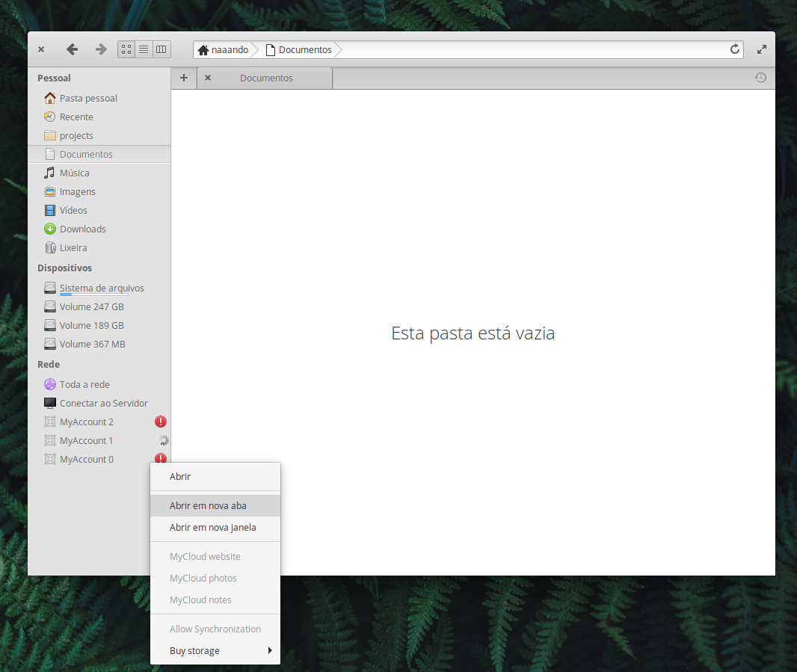Open Vídeos folder in sidebar

tap(99, 211)
